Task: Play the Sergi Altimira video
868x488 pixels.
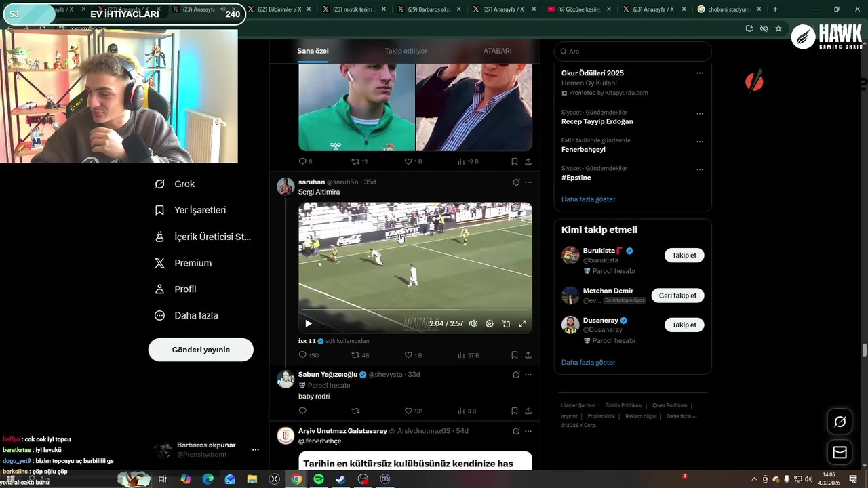Action: [309, 323]
